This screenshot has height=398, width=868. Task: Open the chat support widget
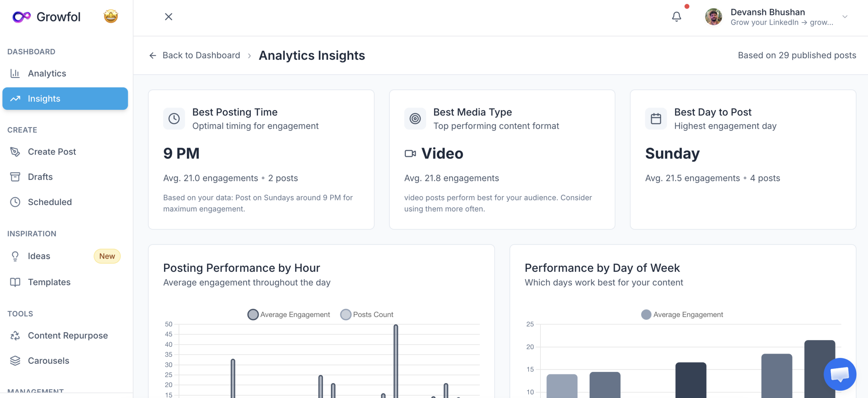click(x=839, y=374)
